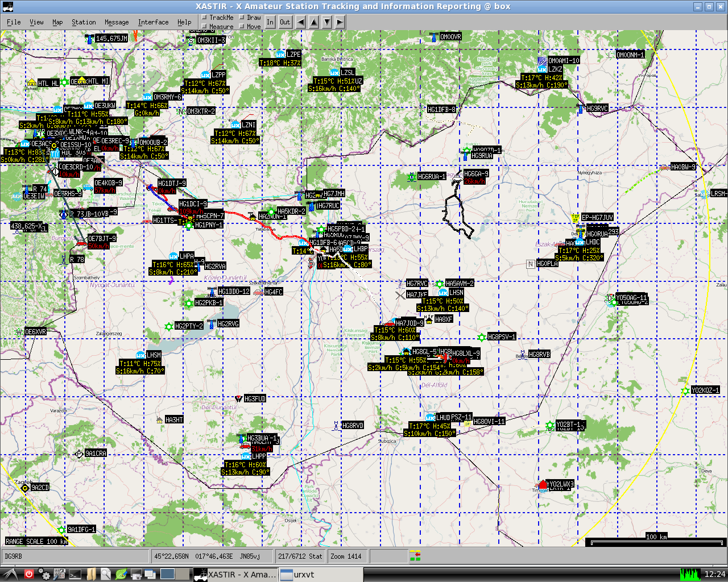The image size is (728, 582).
Task: Pan map down with arrow button
Action: pos(327,22)
